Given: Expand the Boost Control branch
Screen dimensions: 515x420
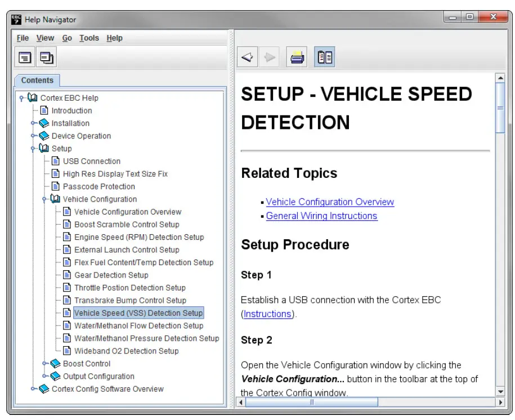Looking at the screenshot, I should (x=45, y=364).
